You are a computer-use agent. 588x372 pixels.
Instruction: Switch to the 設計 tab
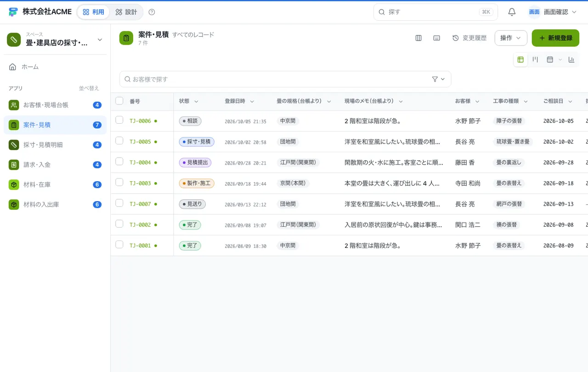pyautogui.click(x=126, y=12)
